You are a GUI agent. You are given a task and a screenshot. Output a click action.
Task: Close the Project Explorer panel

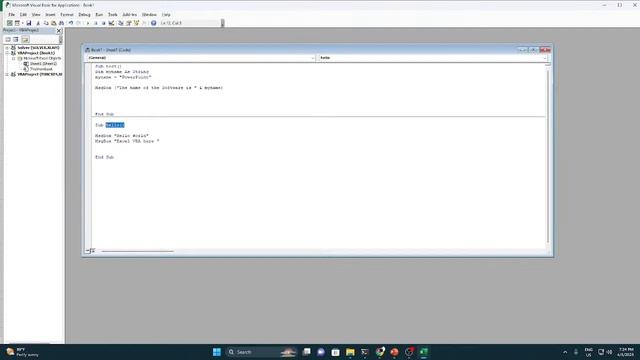(x=59, y=31)
